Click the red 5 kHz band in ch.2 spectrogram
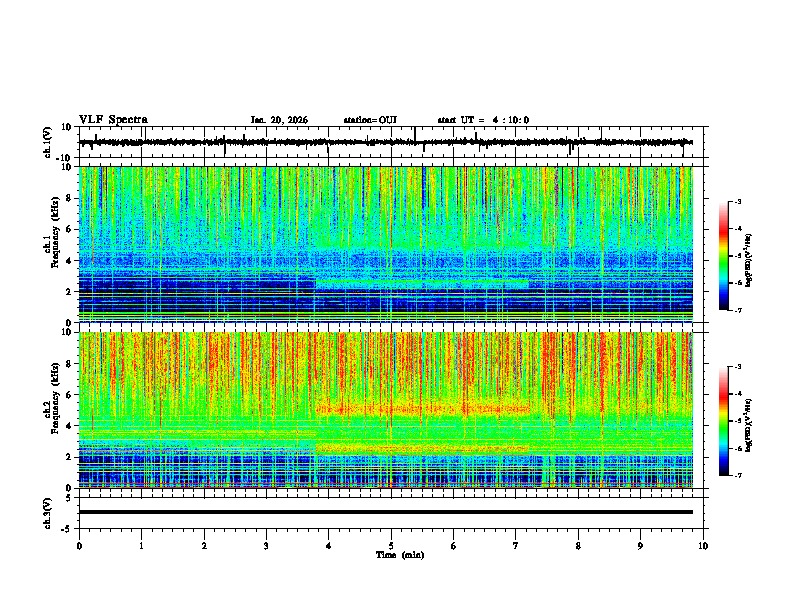Viewport: 792px width, 612px height. pyautogui.click(x=423, y=408)
